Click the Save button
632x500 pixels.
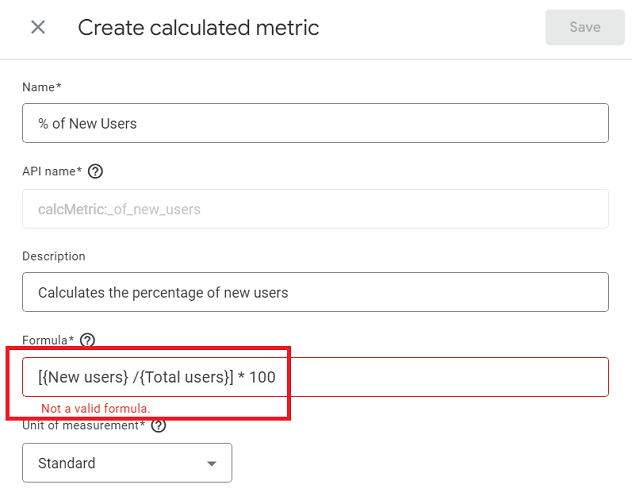[x=585, y=27]
